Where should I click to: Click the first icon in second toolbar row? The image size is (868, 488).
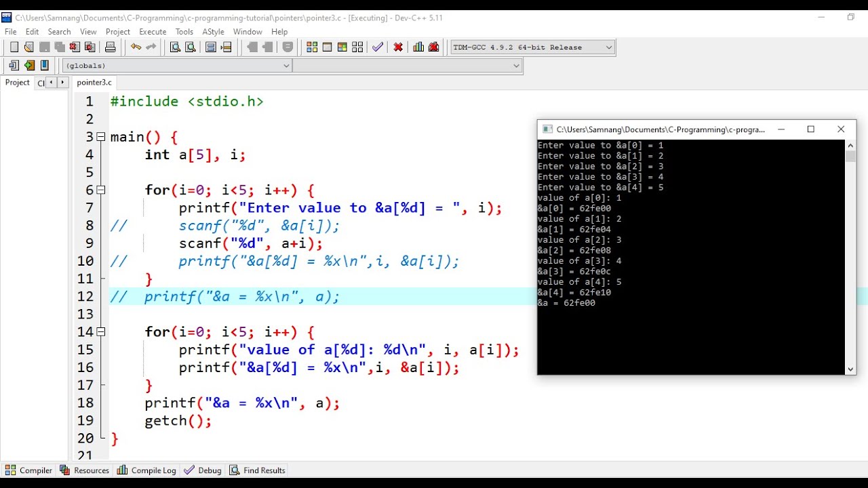14,65
